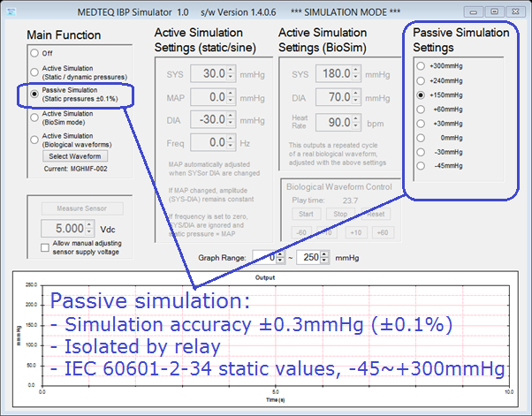Decrease Graph Range upper limit

[x=324, y=261]
